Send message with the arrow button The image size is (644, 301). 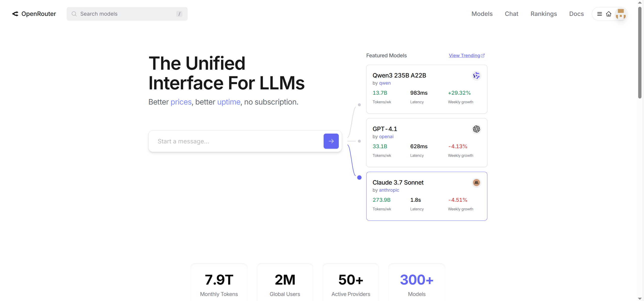click(x=331, y=141)
